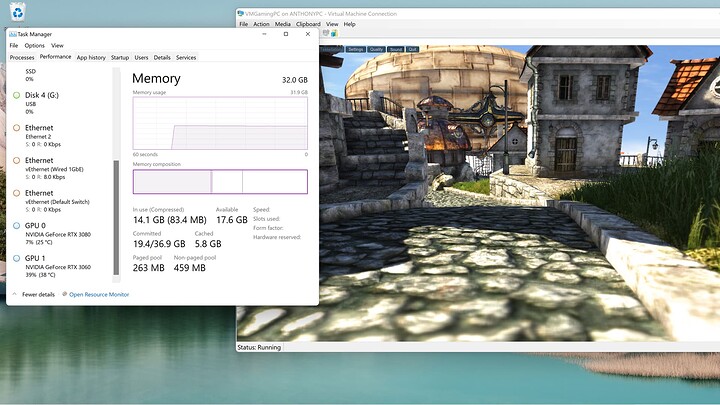Click the Hardware reserved label
720x405 pixels.
277,237
